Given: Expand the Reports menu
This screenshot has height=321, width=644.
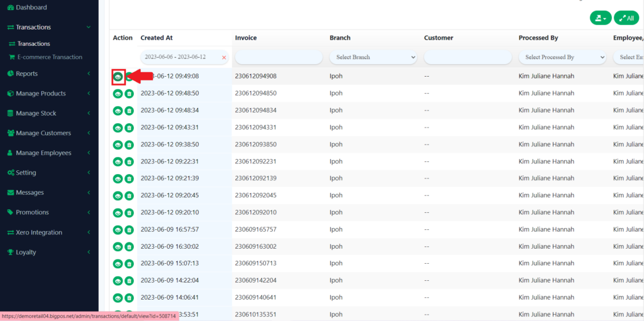Looking at the screenshot, I should (x=27, y=73).
